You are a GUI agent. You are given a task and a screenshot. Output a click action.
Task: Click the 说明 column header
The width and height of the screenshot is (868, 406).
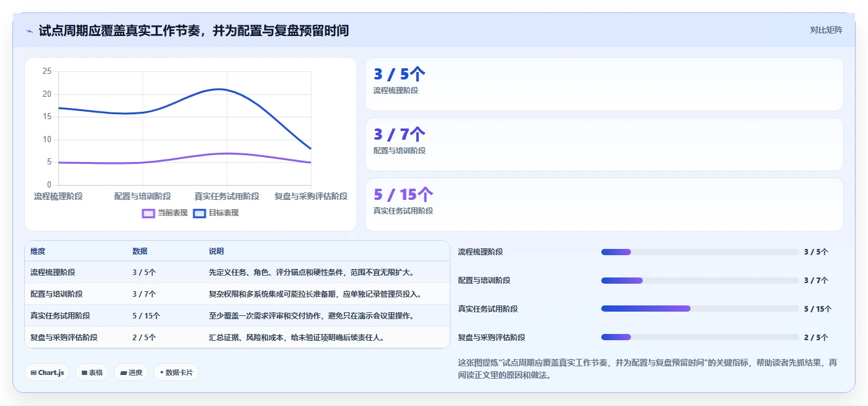click(x=217, y=251)
